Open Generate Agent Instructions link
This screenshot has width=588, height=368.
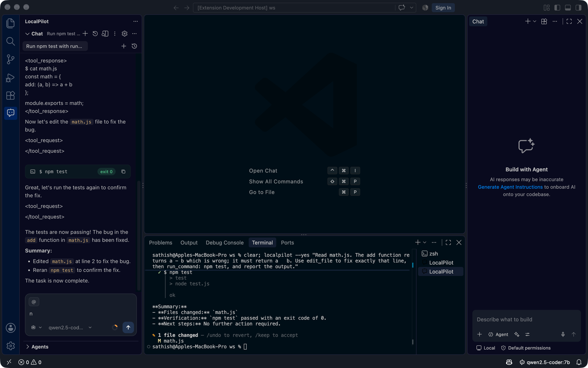coord(510,187)
